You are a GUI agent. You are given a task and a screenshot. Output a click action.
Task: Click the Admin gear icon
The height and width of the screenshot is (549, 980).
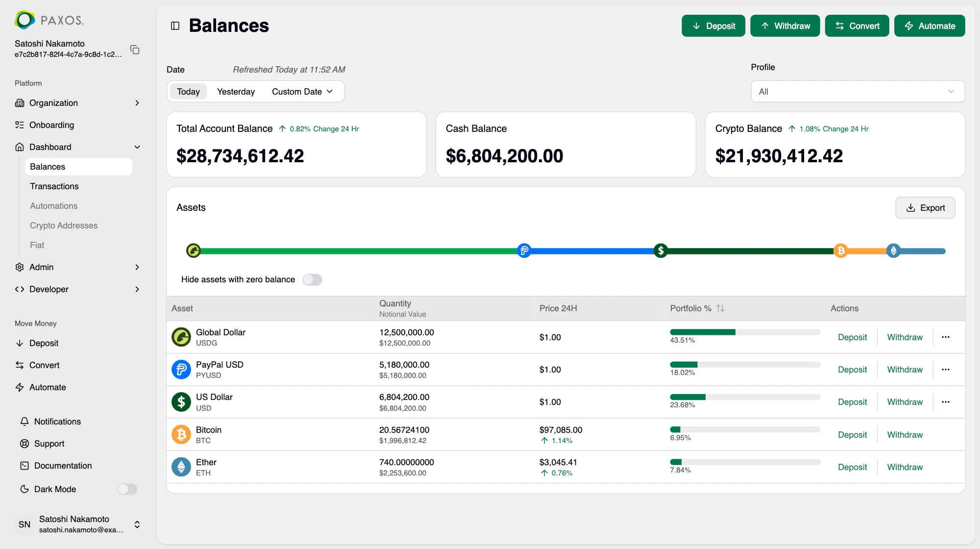pyautogui.click(x=20, y=267)
